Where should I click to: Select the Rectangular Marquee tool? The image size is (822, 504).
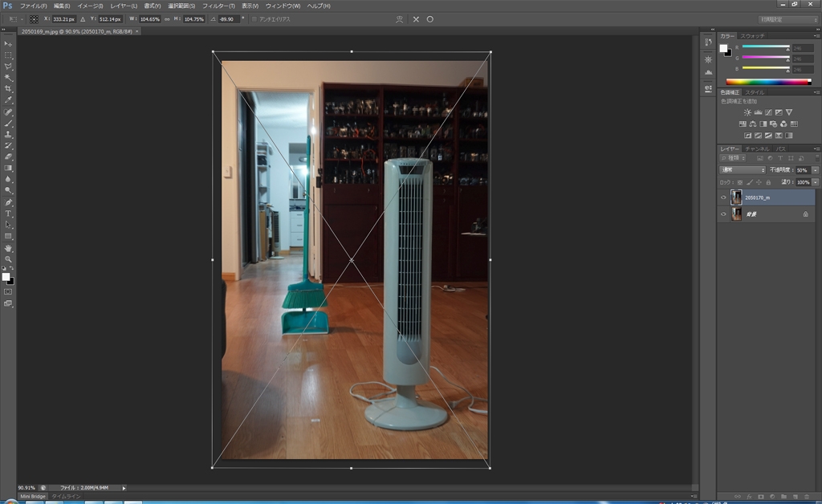point(8,55)
